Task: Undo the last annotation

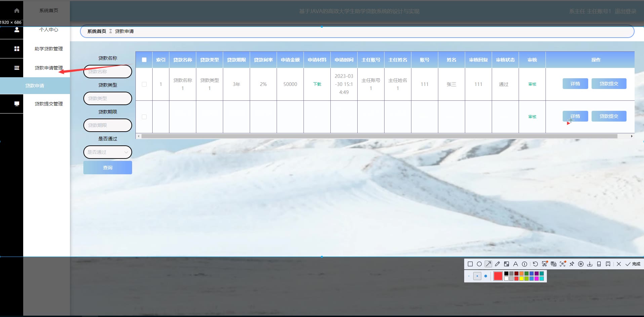Action: point(535,264)
